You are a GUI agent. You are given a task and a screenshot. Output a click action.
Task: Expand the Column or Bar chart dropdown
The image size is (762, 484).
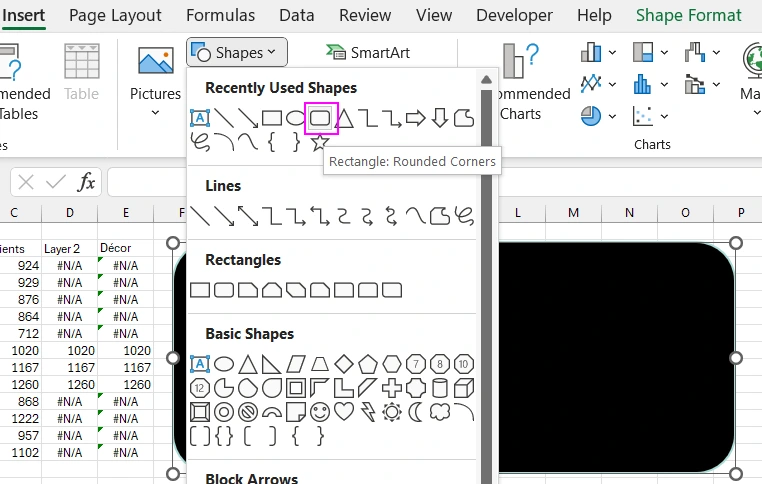[x=612, y=52]
